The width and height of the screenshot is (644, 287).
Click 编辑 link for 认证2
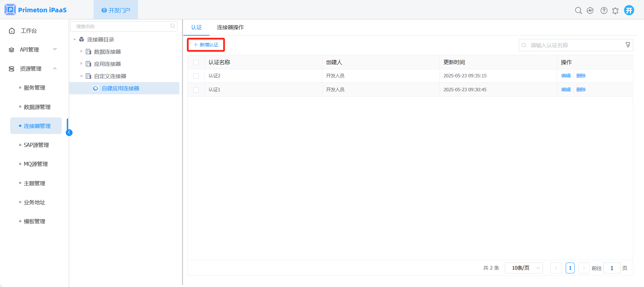[566, 76]
